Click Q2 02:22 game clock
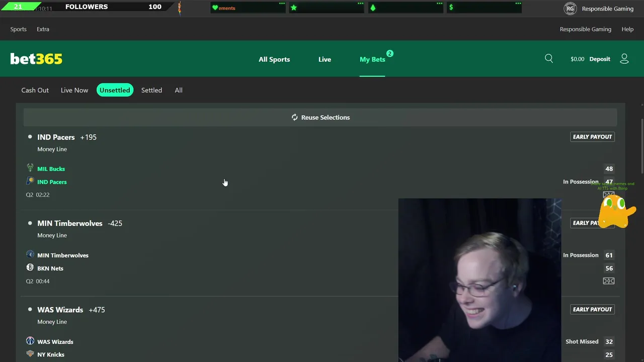 point(38,195)
